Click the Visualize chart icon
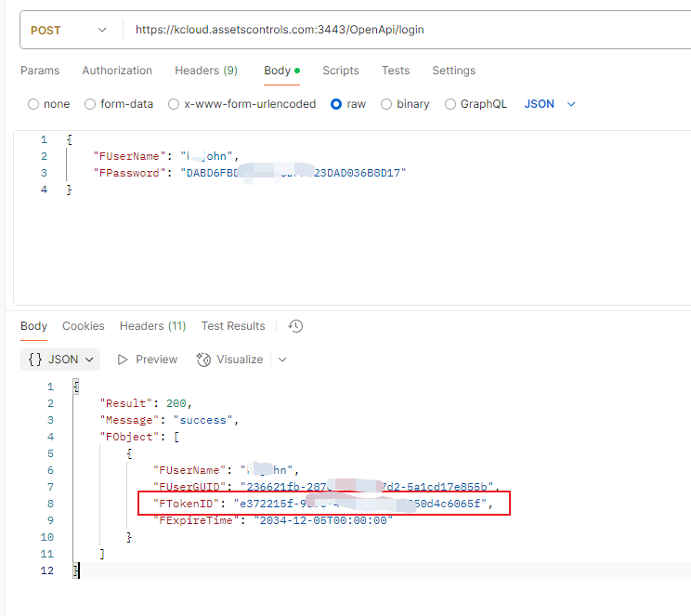The width and height of the screenshot is (691, 616). click(x=204, y=360)
